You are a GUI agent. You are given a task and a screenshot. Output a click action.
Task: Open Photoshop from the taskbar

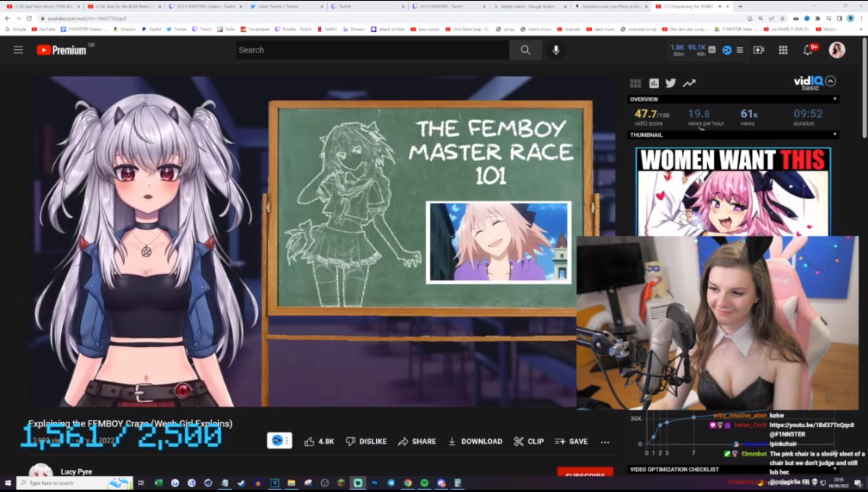pos(375,483)
